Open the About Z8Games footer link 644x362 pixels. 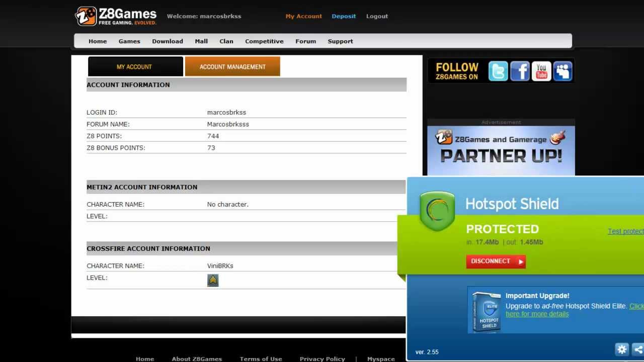(197, 358)
